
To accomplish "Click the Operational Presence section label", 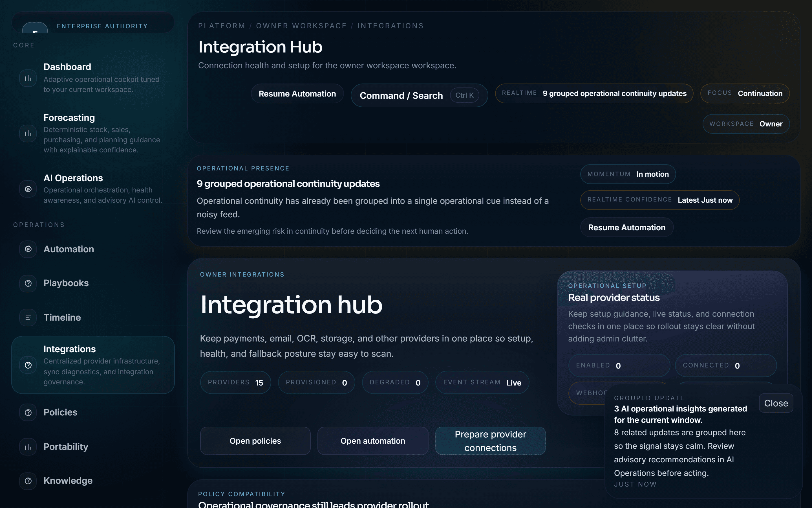I will tap(243, 168).
